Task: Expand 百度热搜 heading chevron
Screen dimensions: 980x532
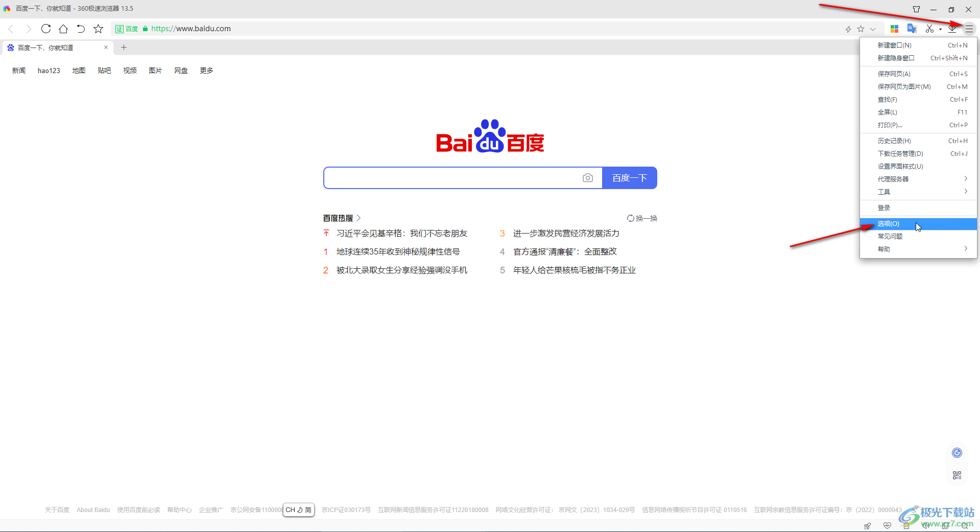Action: coord(358,218)
